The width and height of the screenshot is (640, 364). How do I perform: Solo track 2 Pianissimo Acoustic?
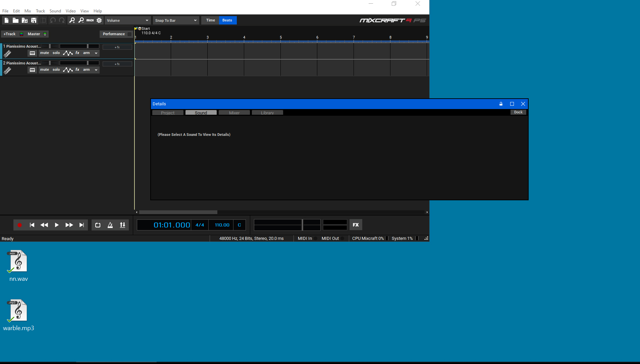(56, 70)
